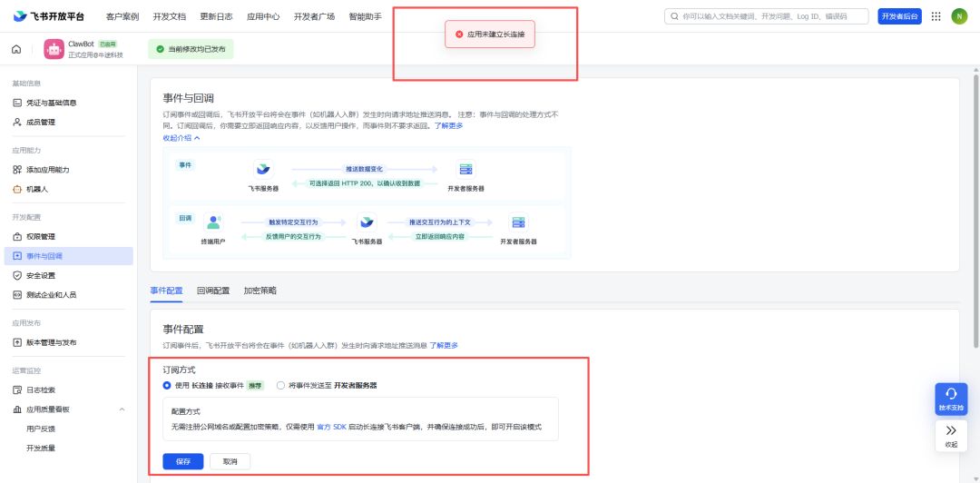Click the ClawBot pink robot app icon

[x=54, y=49]
